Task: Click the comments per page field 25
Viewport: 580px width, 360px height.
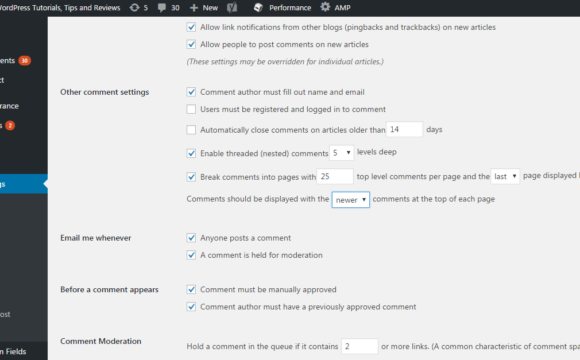Action: coord(335,176)
